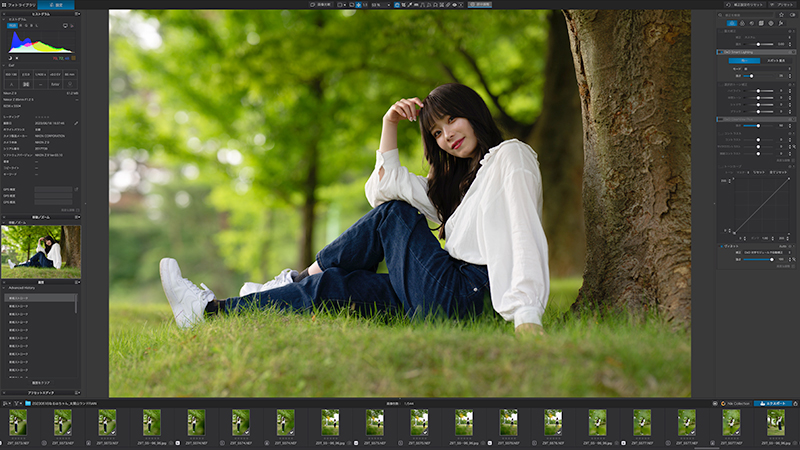Screen dimensions: 800x450
Task: Switch to the PhotoLibrary tab
Action: (x=18, y=5)
